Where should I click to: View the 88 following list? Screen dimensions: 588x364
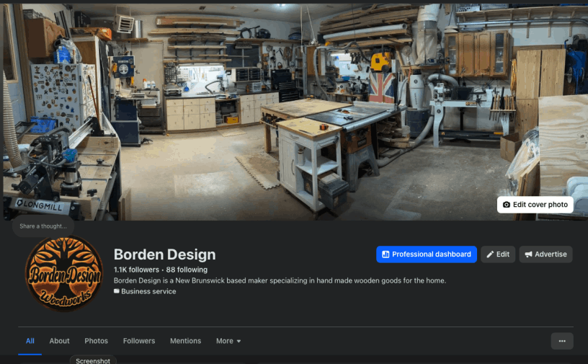[187, 270]
